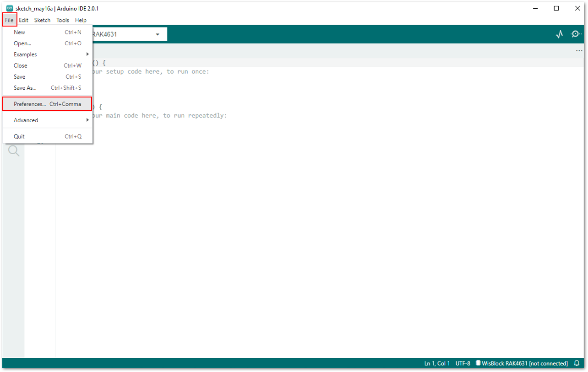Viewport: 588px width, 372px height.
Task: Open the Serial Monitor icon
Action: point(576,34)
